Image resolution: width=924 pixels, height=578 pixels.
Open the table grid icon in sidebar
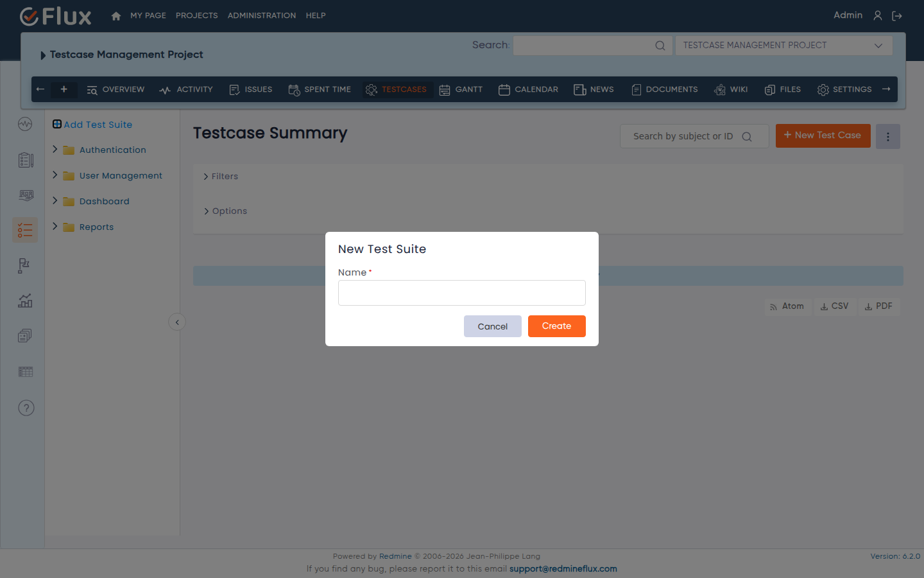pyautogui.click(x=26, y=372)
